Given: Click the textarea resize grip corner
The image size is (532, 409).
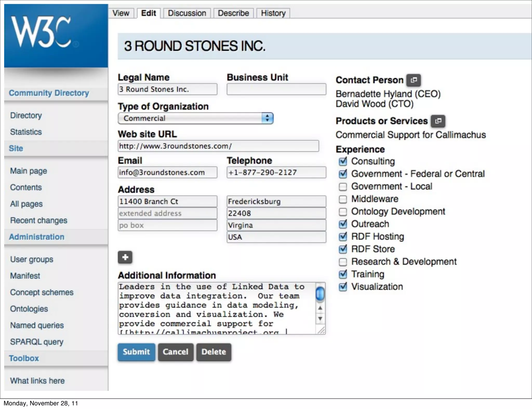Looking at the screenshot, I should (321, 330).
